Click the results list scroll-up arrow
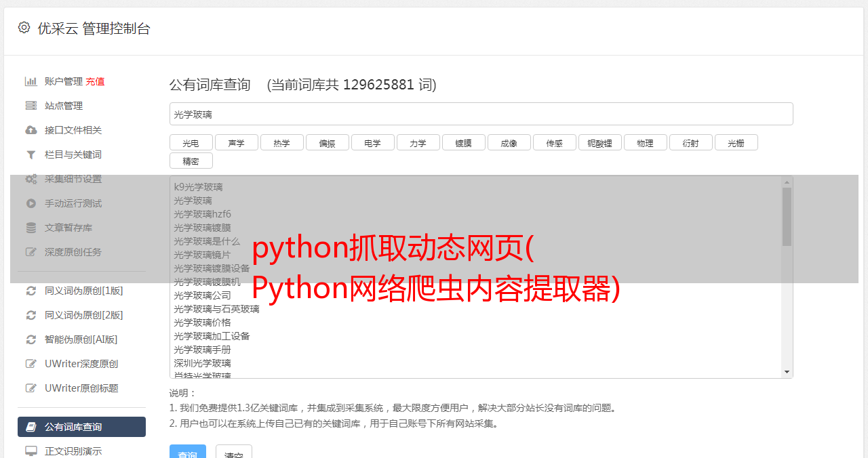 (787, 182)
